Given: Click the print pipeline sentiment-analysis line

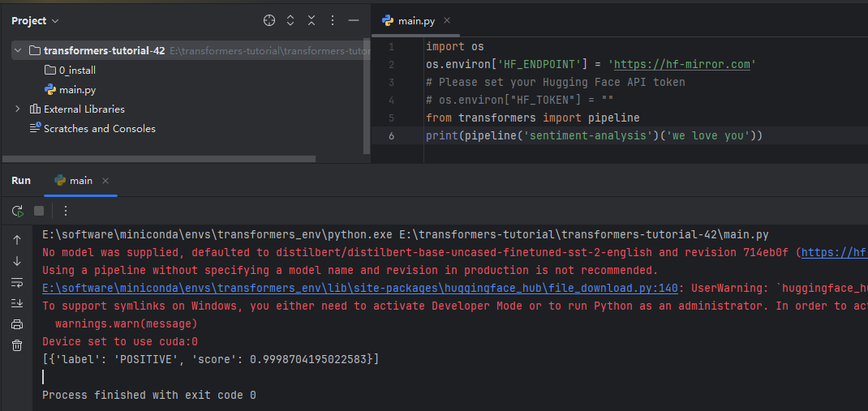Looking at the screenshot, I should 594,135.
